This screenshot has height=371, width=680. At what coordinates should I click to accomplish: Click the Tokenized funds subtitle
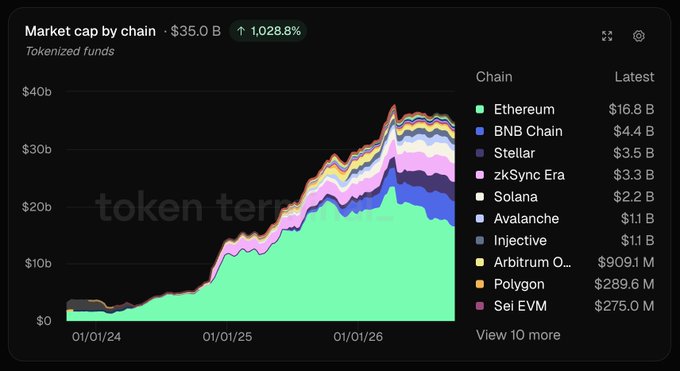click(70, 51)
